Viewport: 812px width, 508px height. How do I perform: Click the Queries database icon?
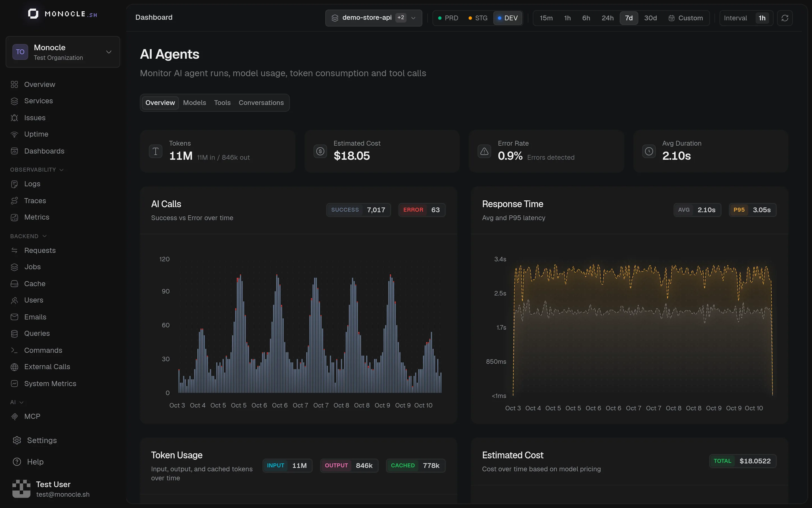[14, 333]
